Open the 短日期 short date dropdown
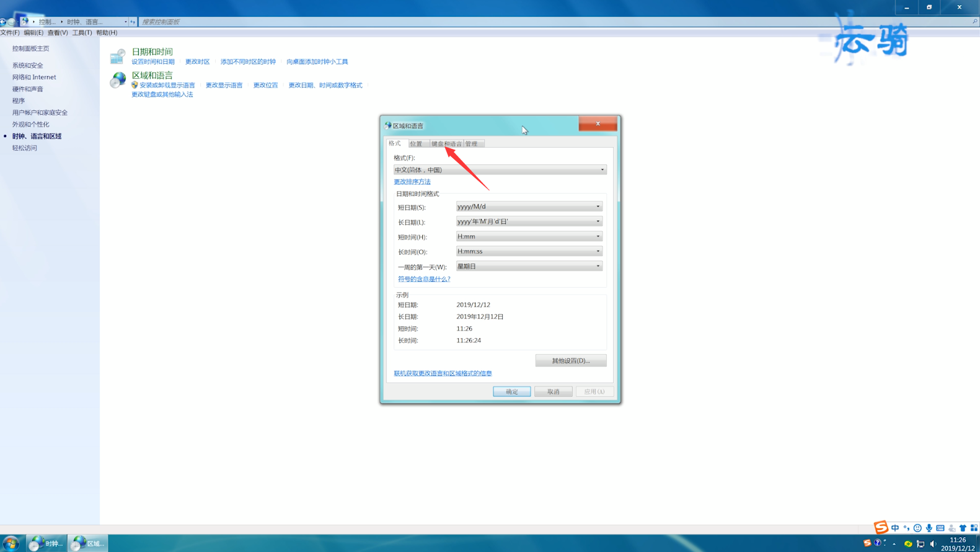This screenshot has height=552, width=980. point(529,207)
